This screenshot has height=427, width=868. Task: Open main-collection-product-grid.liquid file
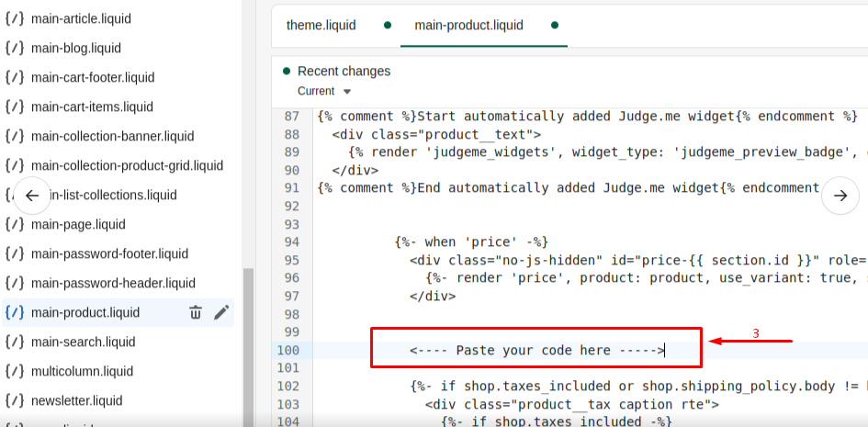(128, 165)
